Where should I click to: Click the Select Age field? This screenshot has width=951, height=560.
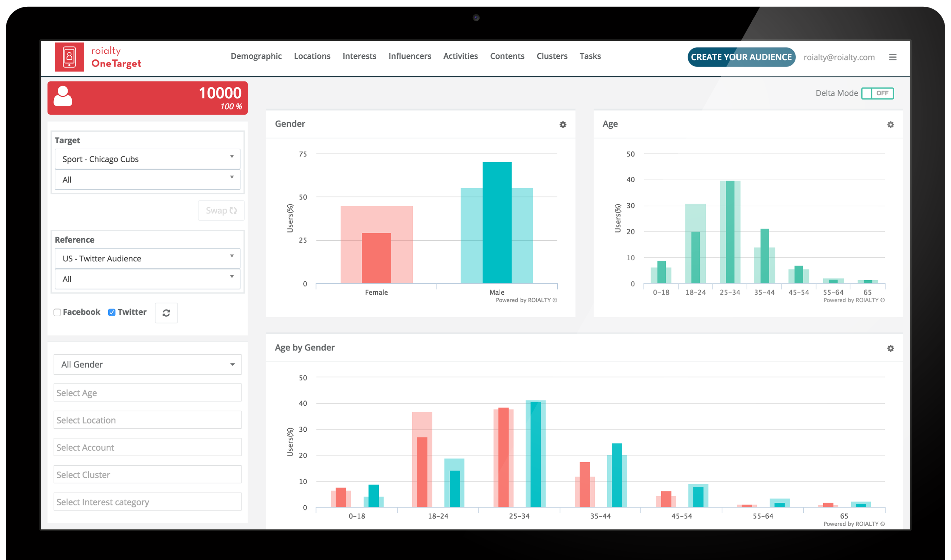pos(147,393)
